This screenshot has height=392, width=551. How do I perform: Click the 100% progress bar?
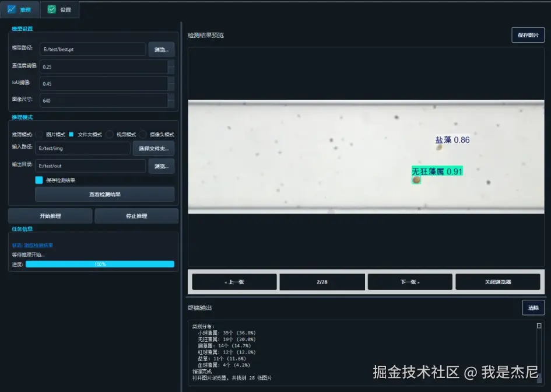(x=100, y=264)
